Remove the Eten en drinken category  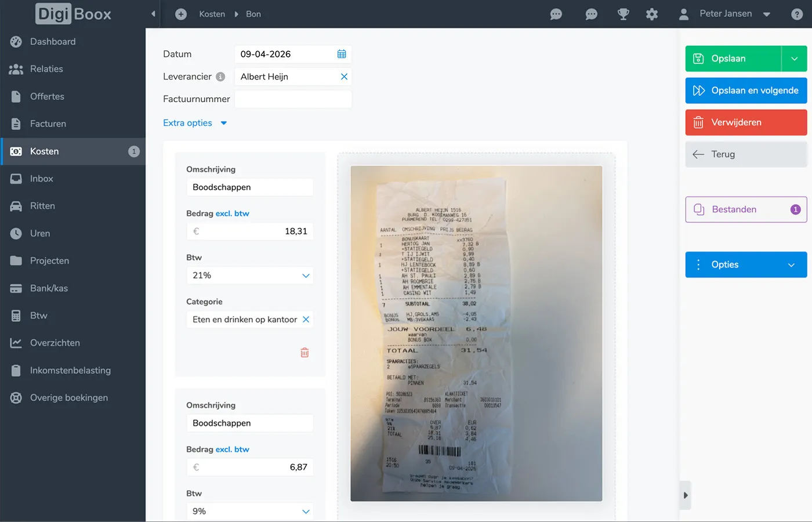point(306,320)
